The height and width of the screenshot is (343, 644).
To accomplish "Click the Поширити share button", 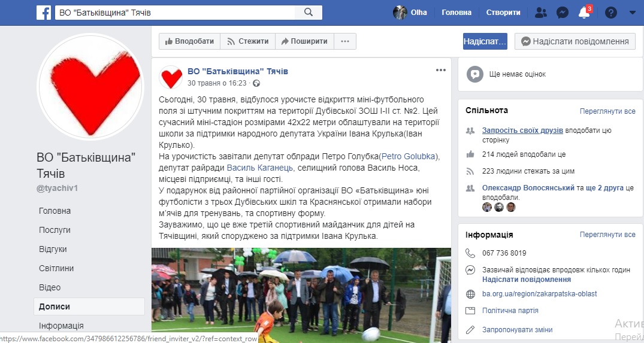I will click(x=304, y=41).
